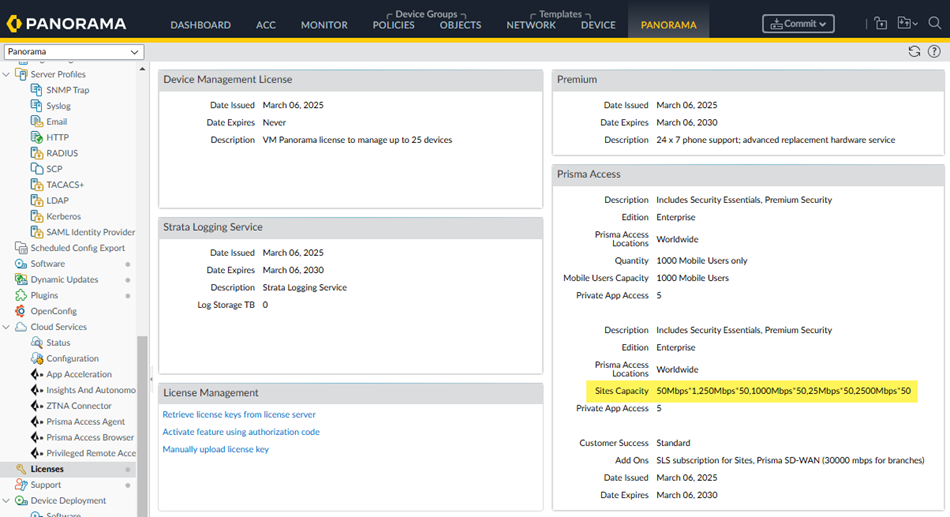The image size is (950, 517).
Task: Open help via the question mark icon
Action: click(x=935, y=52)
